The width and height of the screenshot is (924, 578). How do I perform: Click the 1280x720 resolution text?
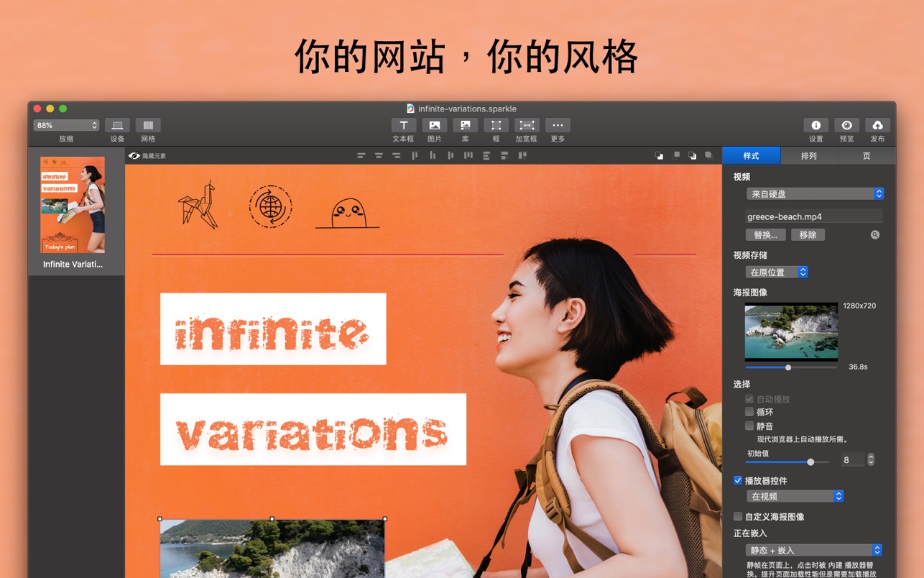[859, 306]
